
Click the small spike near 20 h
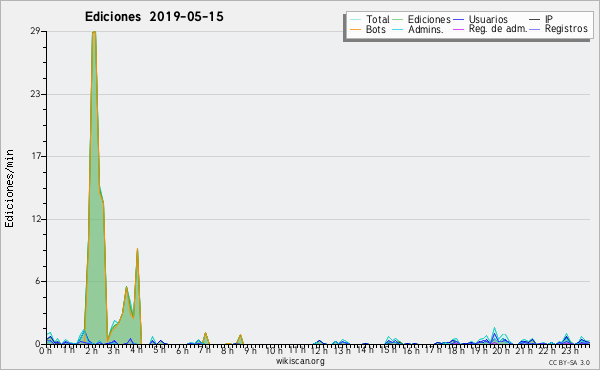[494, 336]
